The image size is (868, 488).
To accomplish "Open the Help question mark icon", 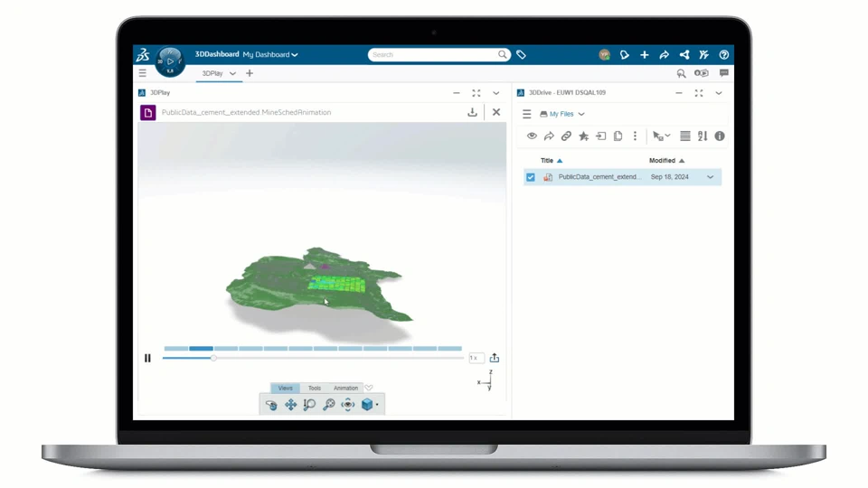I will [723, 55].
